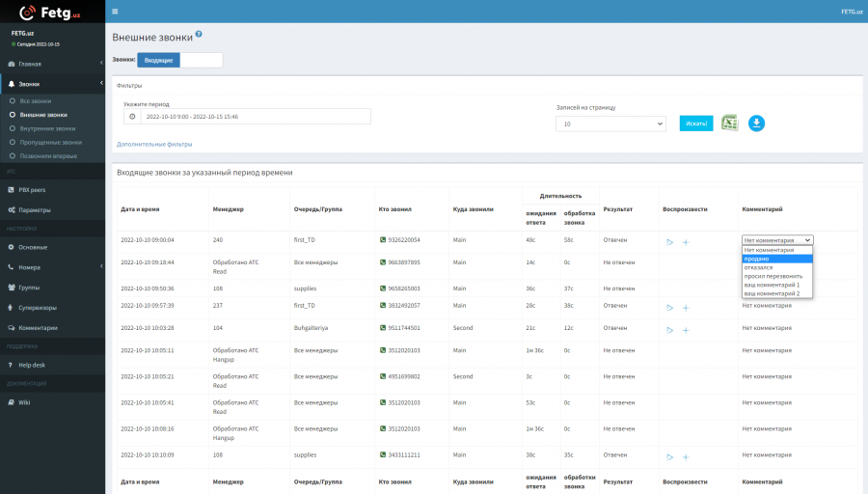Click the phone icon next to 9326220054
The height and width of the screenshot is (494, 868).
click(383, 240)
